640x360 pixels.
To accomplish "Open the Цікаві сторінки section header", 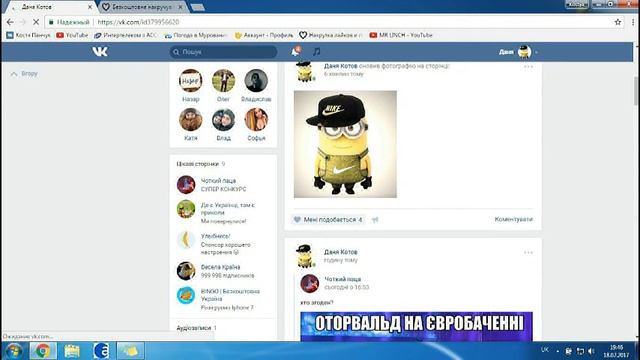I will (200, 164).
